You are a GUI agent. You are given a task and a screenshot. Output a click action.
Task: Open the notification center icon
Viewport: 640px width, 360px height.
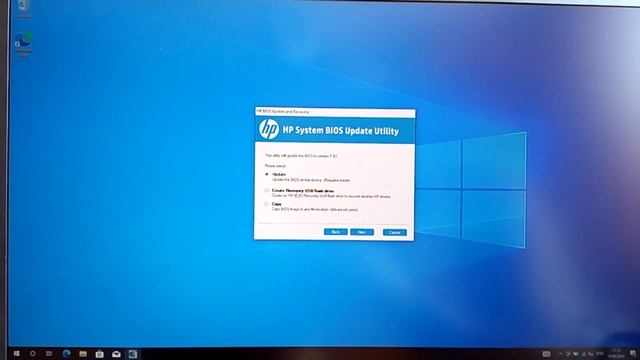coord(633,353)
